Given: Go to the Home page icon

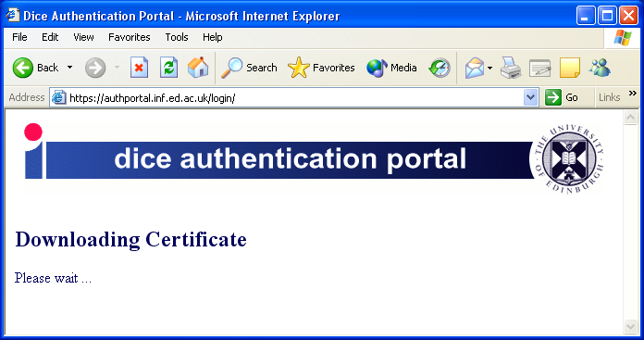Looking at the screenshot, I should [198, 68].
